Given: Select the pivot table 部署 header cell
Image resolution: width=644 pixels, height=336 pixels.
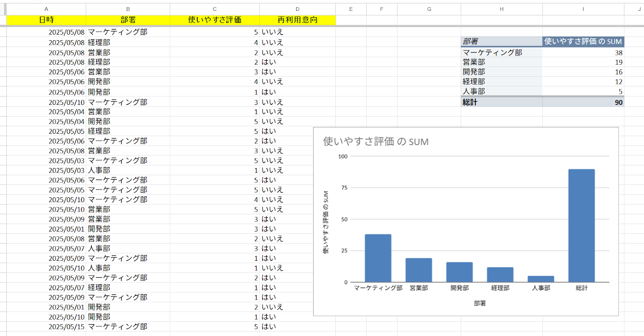Looking at the screenshot, I should pyautogui.click(x=501, y=41).
